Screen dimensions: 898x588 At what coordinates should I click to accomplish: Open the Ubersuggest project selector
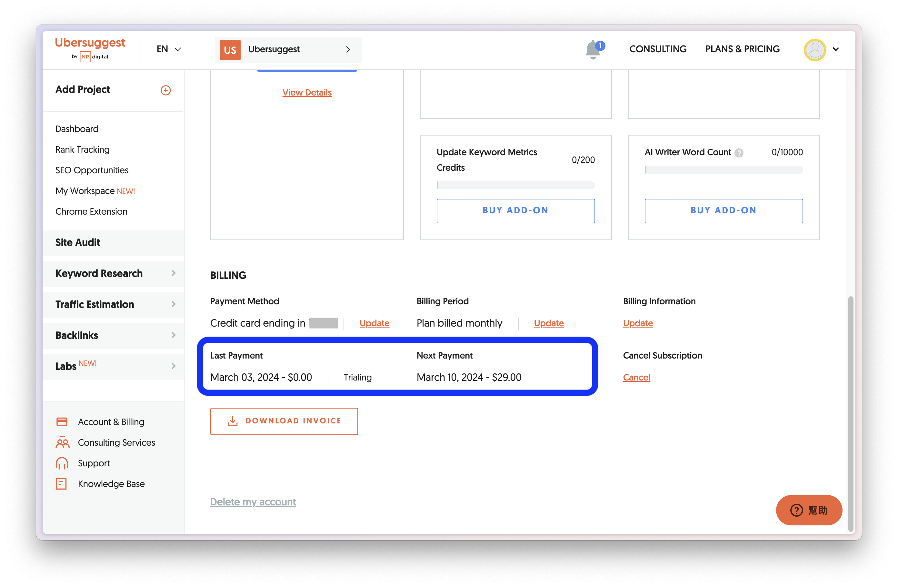click(x=288, y=49)
